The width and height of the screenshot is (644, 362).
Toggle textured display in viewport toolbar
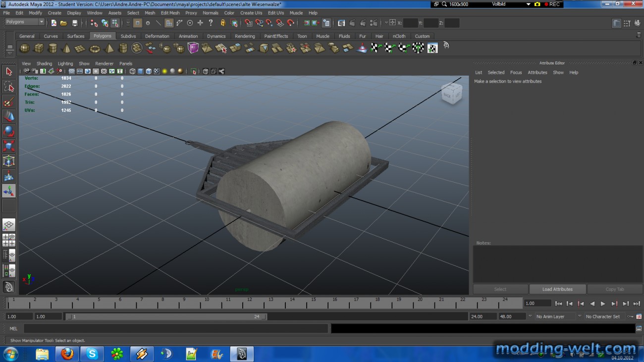point(157,71)
